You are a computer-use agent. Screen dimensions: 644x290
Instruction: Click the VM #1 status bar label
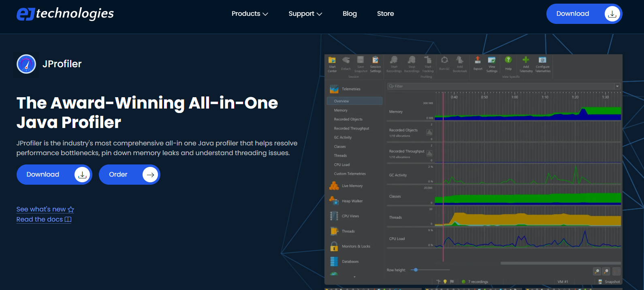(x=563, y=281)
